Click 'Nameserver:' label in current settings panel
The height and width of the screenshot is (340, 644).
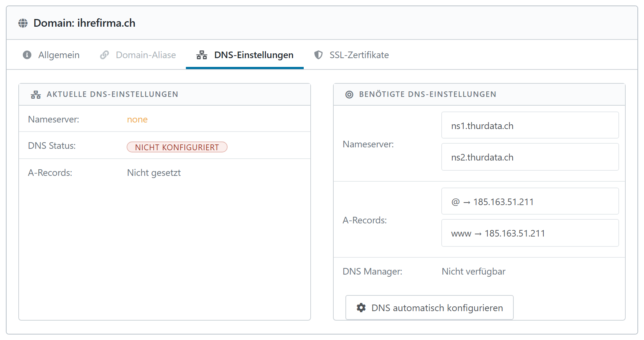(54, 120)
